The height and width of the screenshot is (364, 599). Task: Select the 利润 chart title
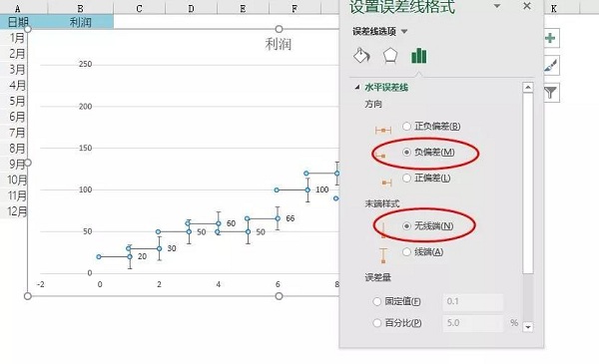click(x=279, y=44)
